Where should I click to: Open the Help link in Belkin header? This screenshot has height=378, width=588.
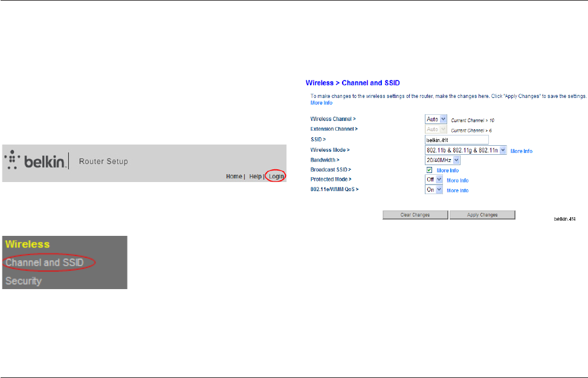click(256, 177)
